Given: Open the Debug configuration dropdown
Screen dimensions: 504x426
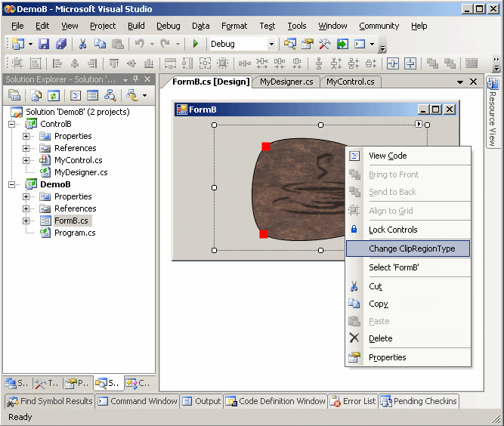Looking at the screenshot, I should click(x=271, y=44).
